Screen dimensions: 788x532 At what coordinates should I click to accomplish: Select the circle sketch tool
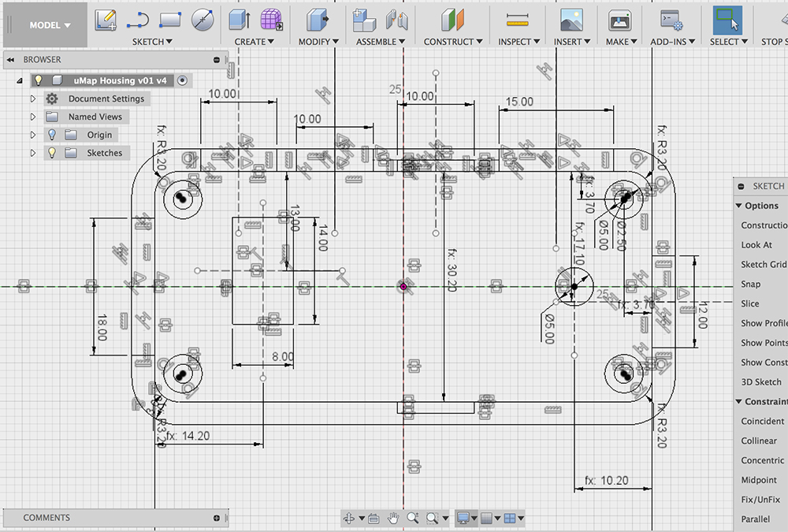[x=201, y=19]
